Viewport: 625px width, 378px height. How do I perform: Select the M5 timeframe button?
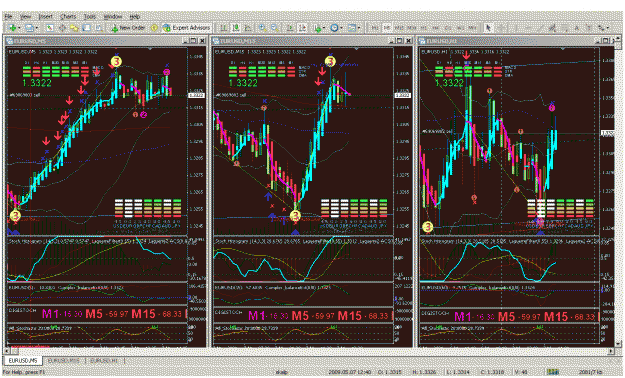[x=387, y=28]
